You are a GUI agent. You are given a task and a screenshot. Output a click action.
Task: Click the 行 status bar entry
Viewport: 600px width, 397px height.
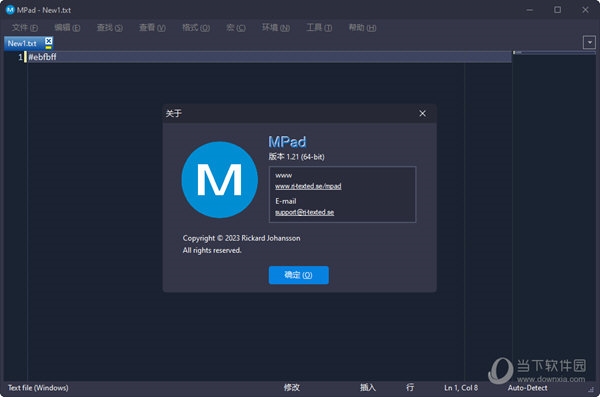(410, 388)
